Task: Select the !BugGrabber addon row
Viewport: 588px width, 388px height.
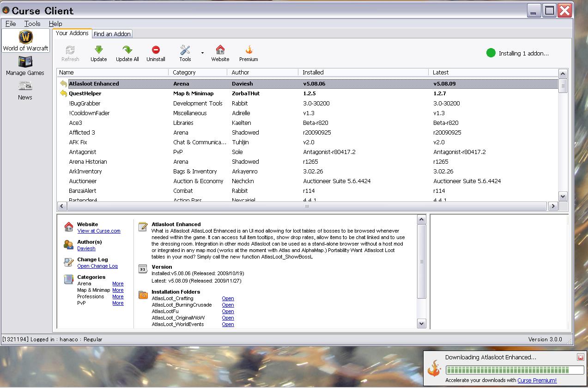Action: click(x=308, y=103)
